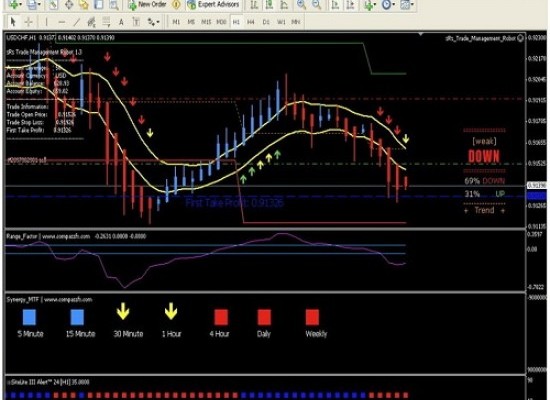Pick the Fibonacci Retracement tool
Screen dimensions: 550x400
point(106,22)
